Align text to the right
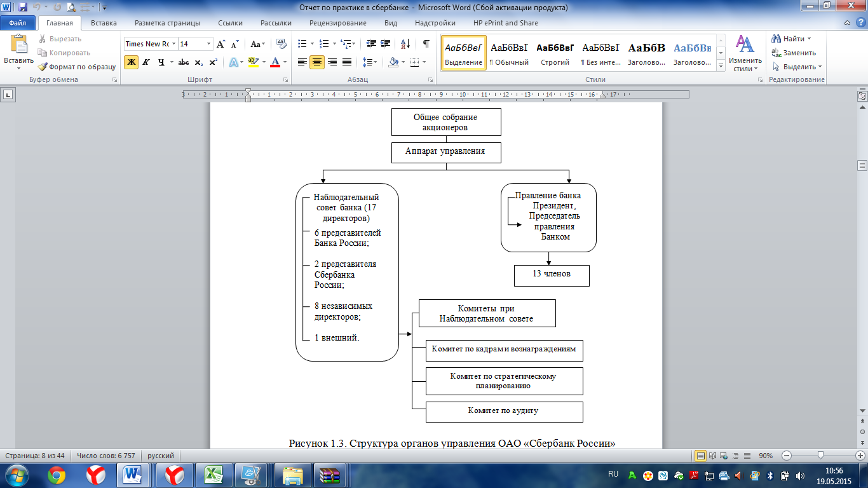Viewport: 868px width, 488px height. tap(332, 62)
